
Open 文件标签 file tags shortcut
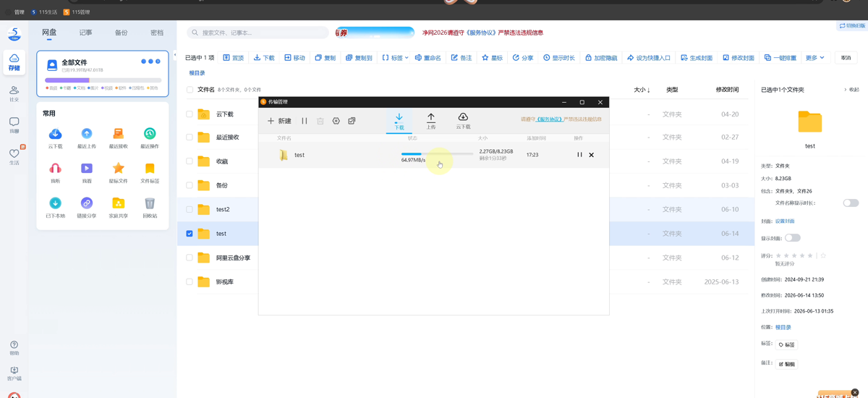coord(150,172)
